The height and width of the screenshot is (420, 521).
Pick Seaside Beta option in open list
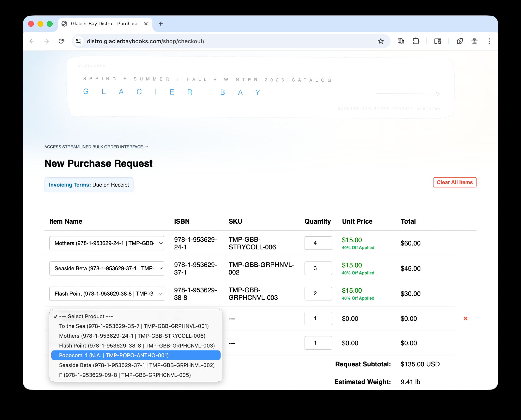tap(137, 365)
